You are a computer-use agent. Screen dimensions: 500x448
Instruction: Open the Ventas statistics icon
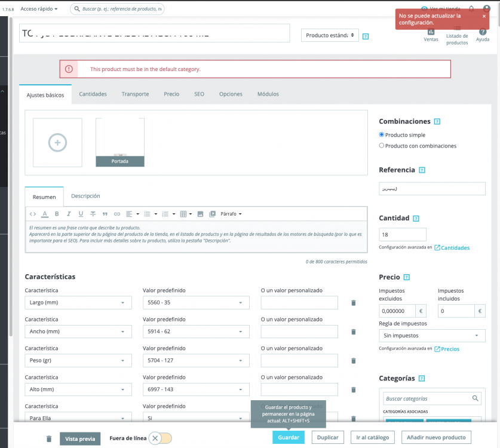(431, 35)
